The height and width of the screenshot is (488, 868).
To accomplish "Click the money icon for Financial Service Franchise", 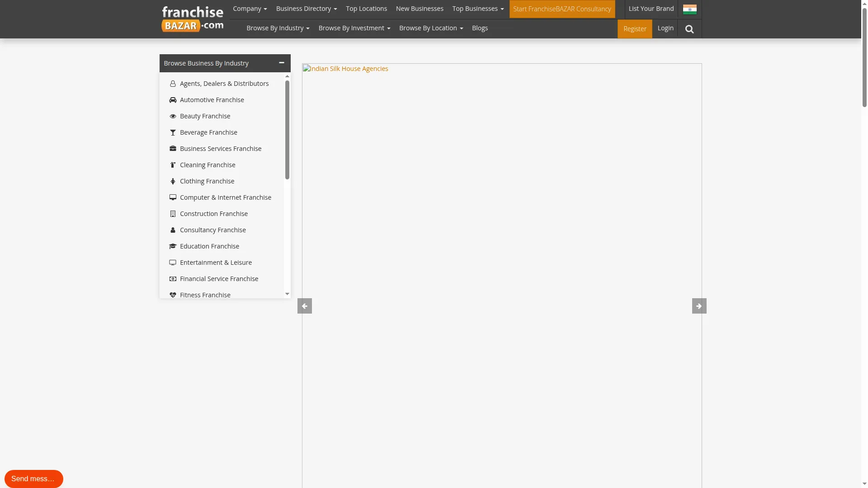I will pos(173,279).
